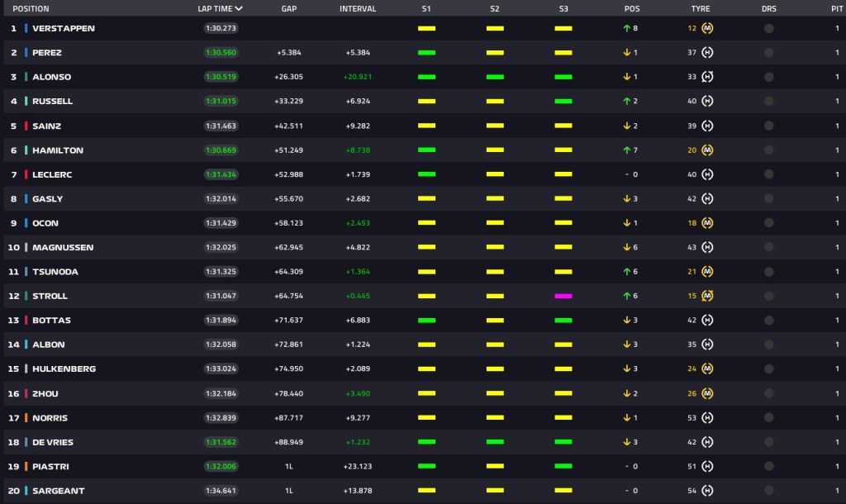Click Hamilton's medium tyre icon

pos(707,150)
